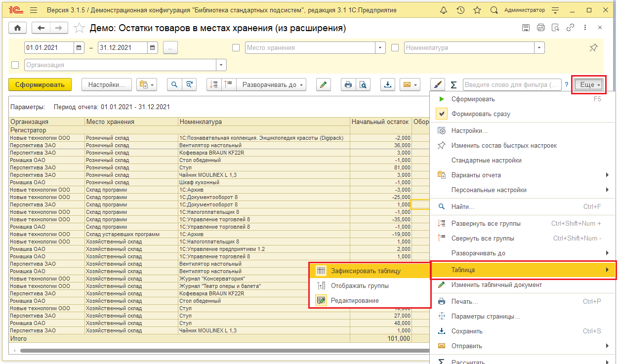Choose Сформировать in the Еще menu
Image resolution: width=618 pixels, height=364 pixels.
[x=523, y=99]
